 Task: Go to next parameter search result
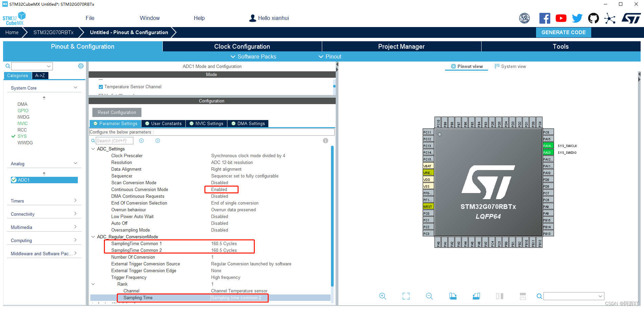(158, 141)
